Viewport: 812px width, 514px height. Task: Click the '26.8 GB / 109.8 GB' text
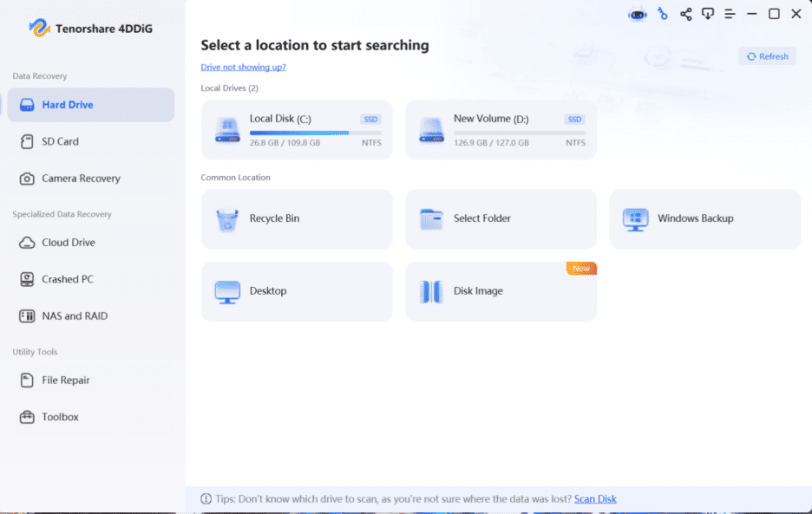click(285, 143)
